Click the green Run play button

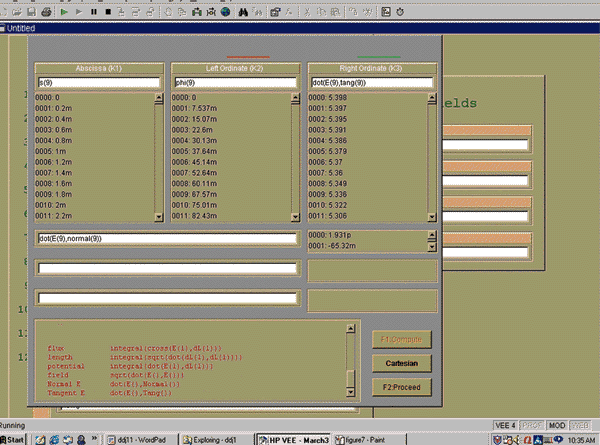(64, 12)
